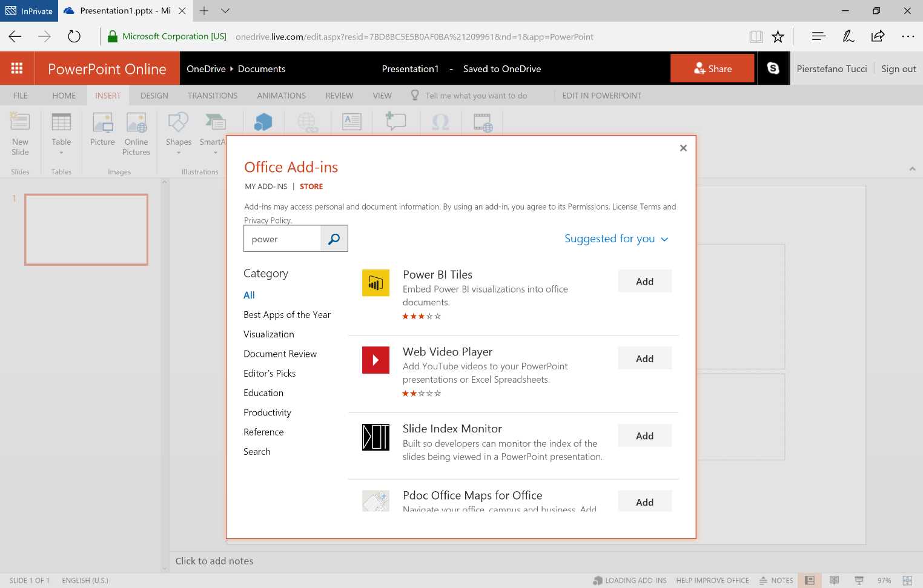Switch to Reading View in the status bar

tap(834, 580)
